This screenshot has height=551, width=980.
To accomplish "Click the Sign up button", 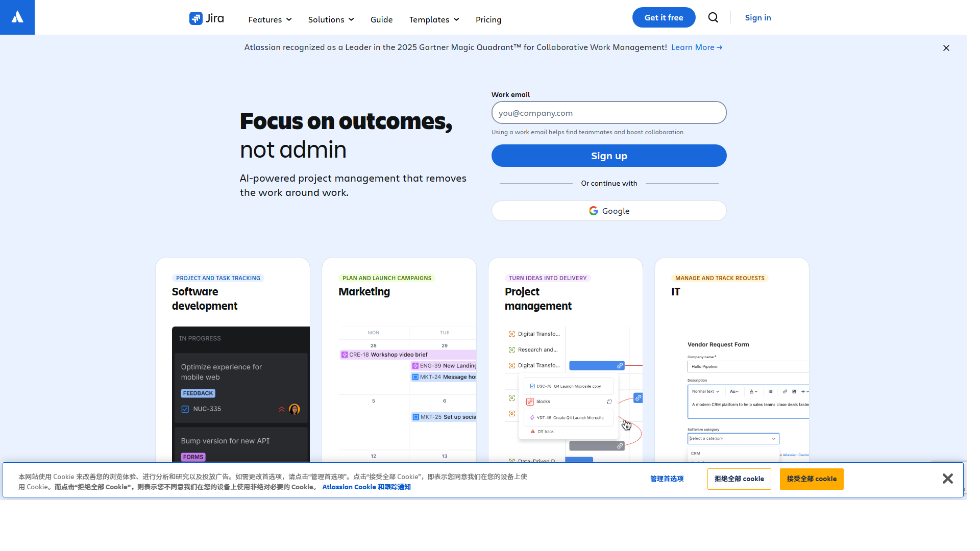I will click(x=608, y=156).
